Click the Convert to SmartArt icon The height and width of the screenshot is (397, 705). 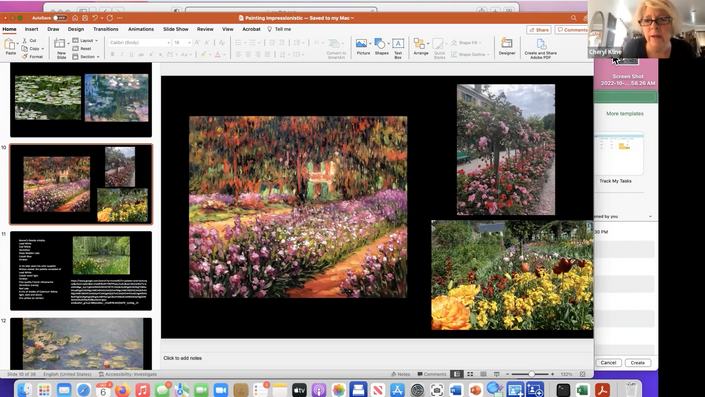[x=334, y=44]
